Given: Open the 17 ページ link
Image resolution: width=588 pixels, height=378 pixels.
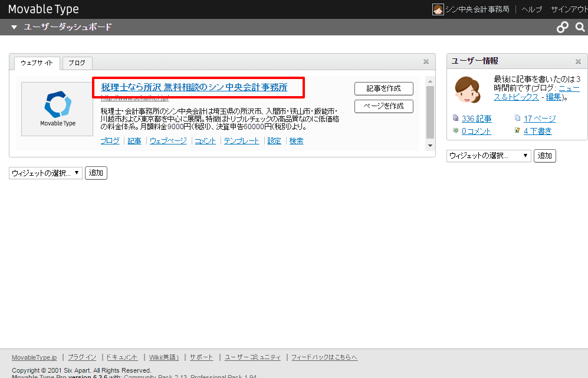Looking at the screenshot, I should [540, 119].
